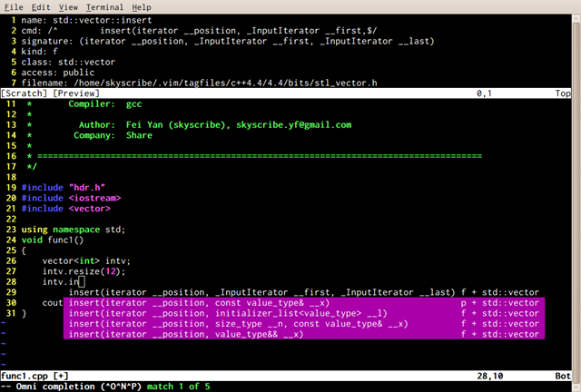Select completion with size_type __n argument
581x392 pixels.
304,323
